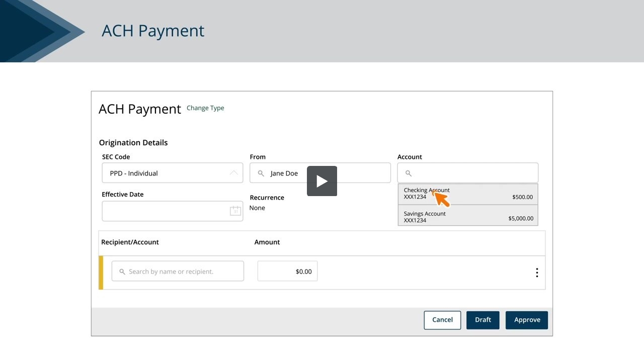The height and width of the screenshot is (362, 644).
Task: Click the Amount field showing $0.00
Action: 287,271
